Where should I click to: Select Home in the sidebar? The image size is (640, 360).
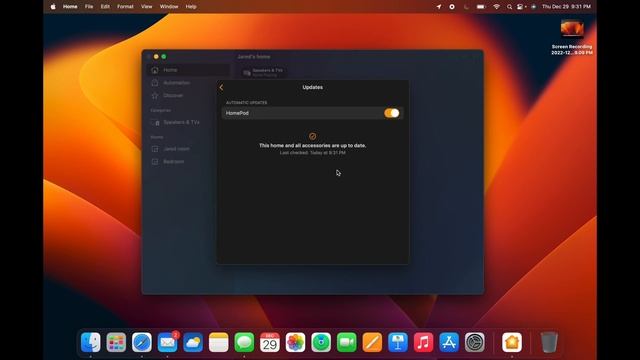(x=188, y=70)
